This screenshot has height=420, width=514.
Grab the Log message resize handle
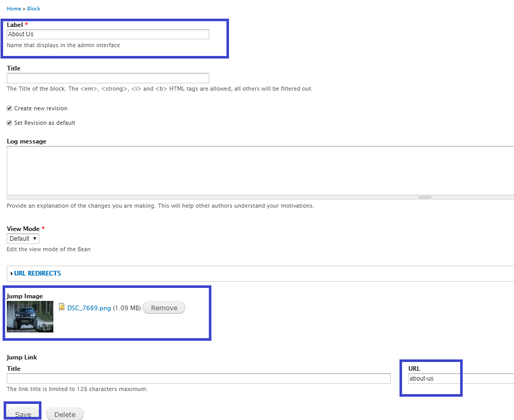tap(425, 197)
